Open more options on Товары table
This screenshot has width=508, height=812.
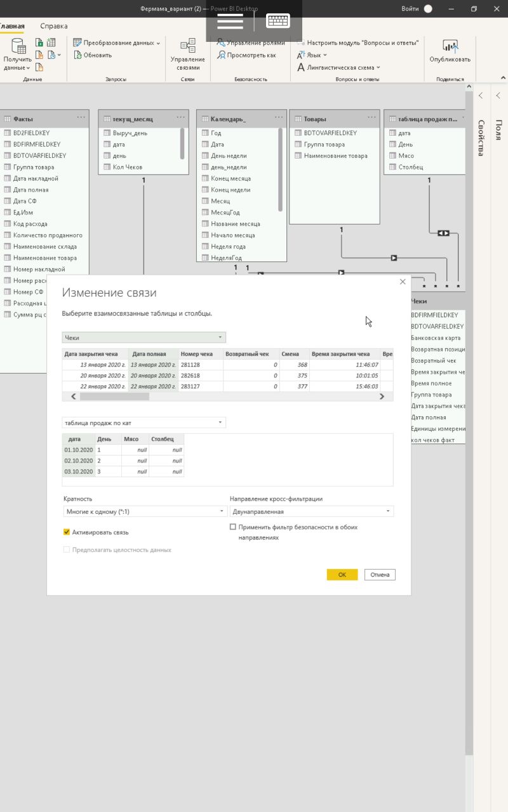[372, 118]
